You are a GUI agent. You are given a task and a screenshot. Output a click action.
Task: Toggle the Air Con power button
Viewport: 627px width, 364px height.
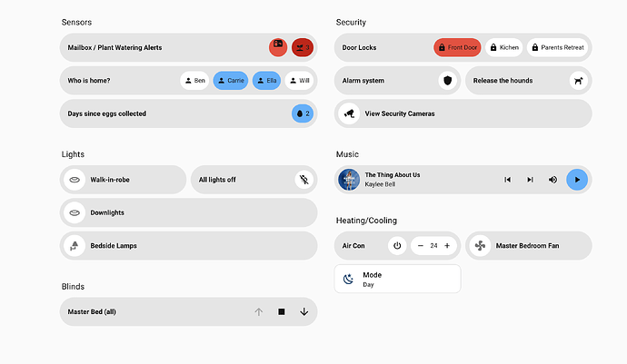396,246
